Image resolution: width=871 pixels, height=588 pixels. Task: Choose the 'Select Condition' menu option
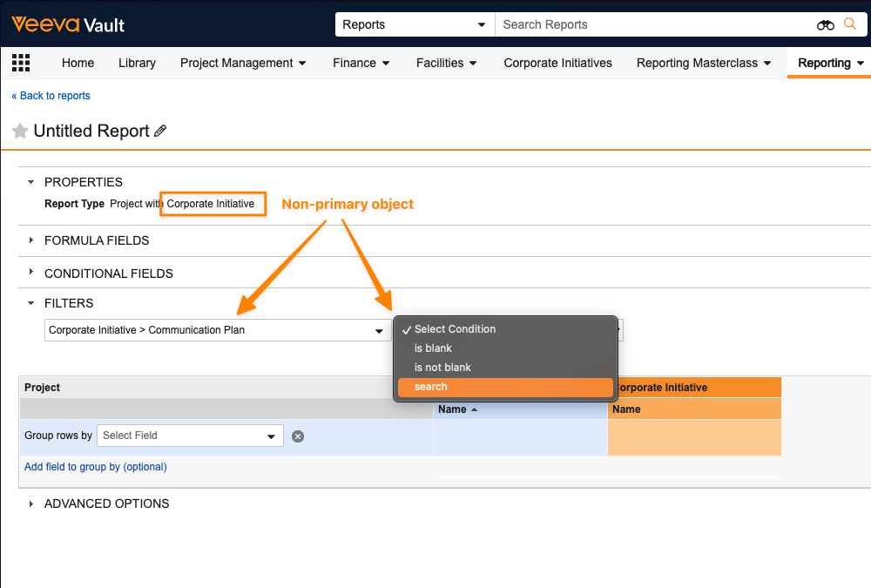click(x=505, y=329)
